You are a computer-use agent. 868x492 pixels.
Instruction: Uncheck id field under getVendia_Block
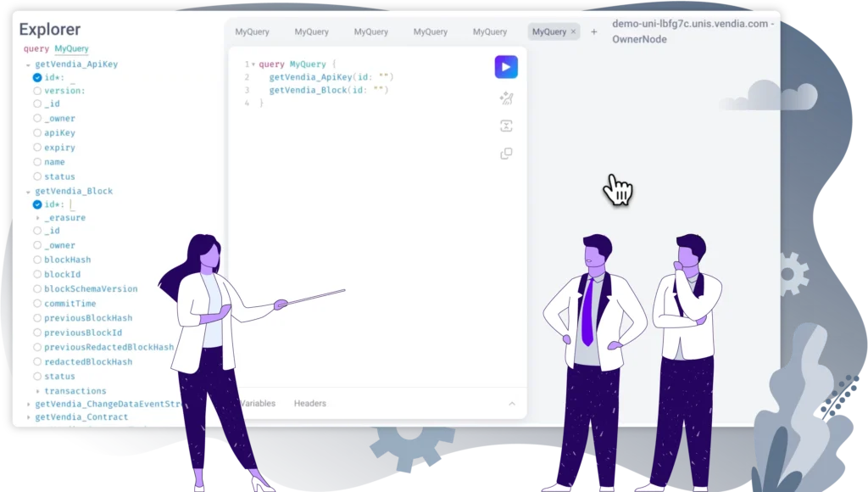37,204
